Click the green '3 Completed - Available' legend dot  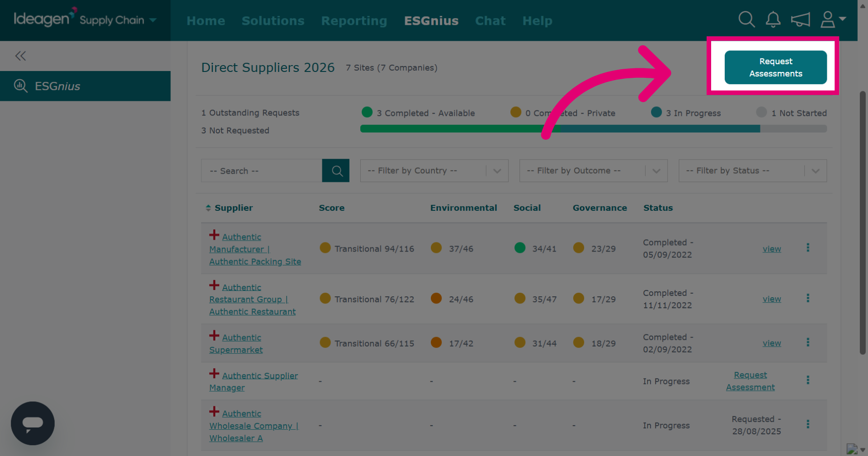point(367,112)
